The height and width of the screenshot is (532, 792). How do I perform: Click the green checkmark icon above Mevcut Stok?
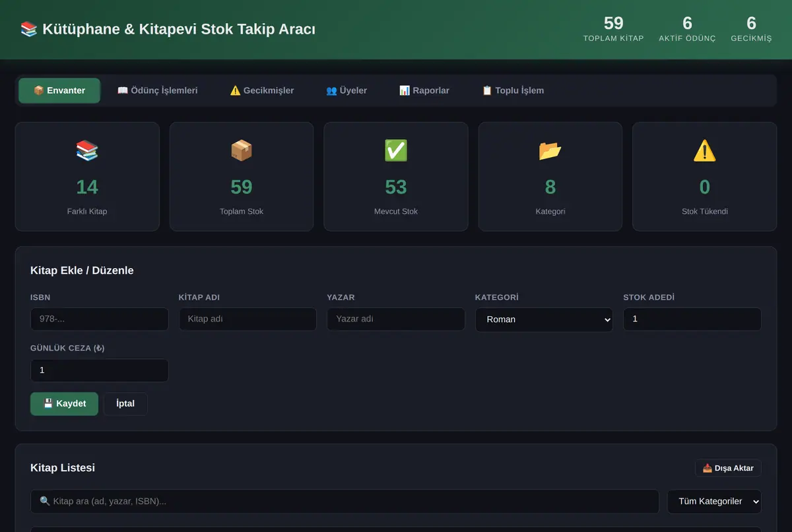click(396, 150)
